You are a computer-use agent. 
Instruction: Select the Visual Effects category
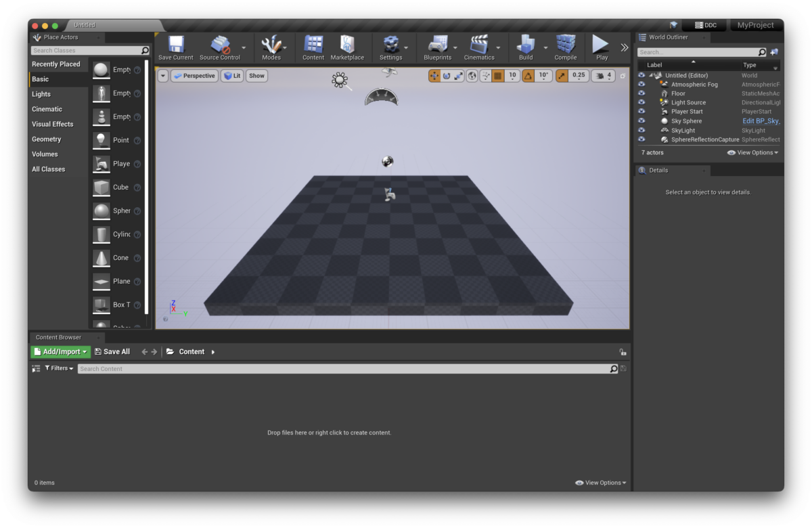pyautogui.click(x=53, y=124)
